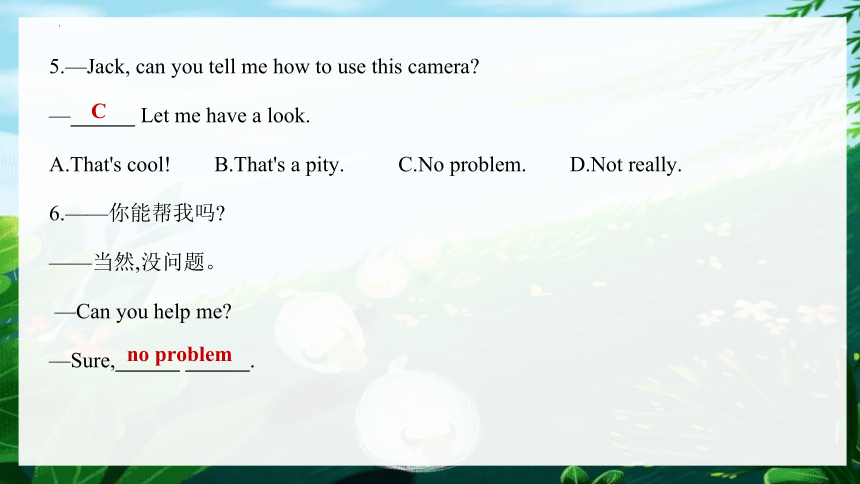Click the first blank after 'Sure,'
The image size is (860, 484).
point(148,370)
